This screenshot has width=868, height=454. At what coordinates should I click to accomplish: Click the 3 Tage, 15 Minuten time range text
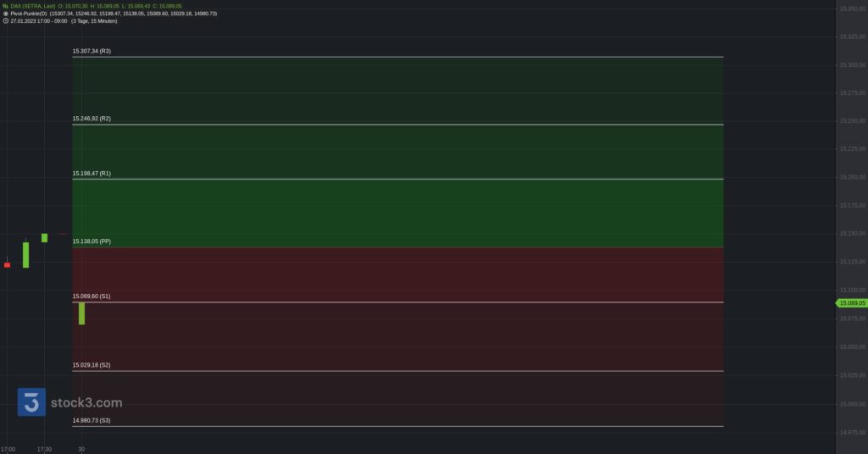coord(94,21)
